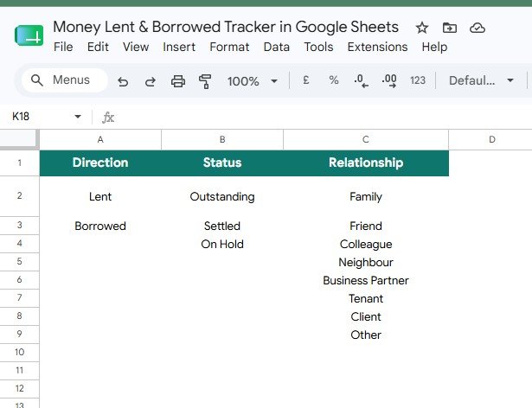This screenshot has width=532, height=408.
Task: Open the 123 more formats menu
Action: pos(418,80)
